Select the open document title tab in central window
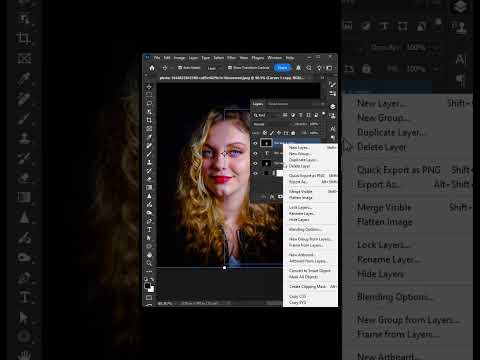The image size is (480, 360). 232,78
